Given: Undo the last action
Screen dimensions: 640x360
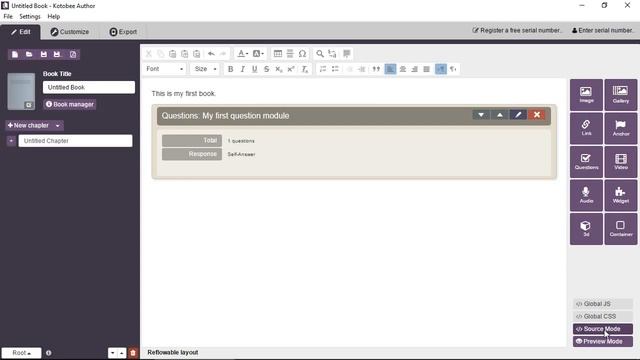Looking at the screenshot, I should pyautogui.click(x=211, y=54).
